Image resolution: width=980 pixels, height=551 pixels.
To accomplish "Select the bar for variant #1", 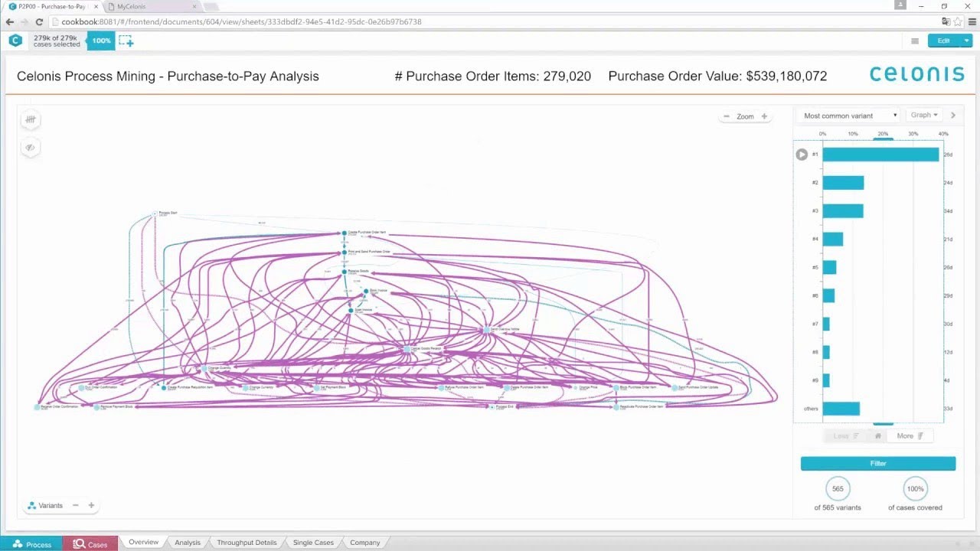I will click(880, 155).
